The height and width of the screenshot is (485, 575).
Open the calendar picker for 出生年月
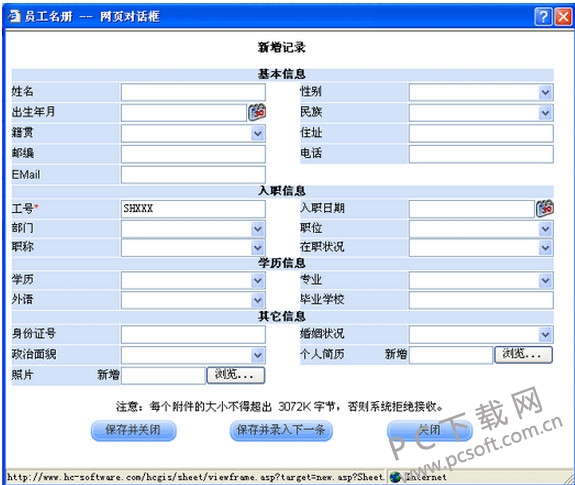coord(257,113)
